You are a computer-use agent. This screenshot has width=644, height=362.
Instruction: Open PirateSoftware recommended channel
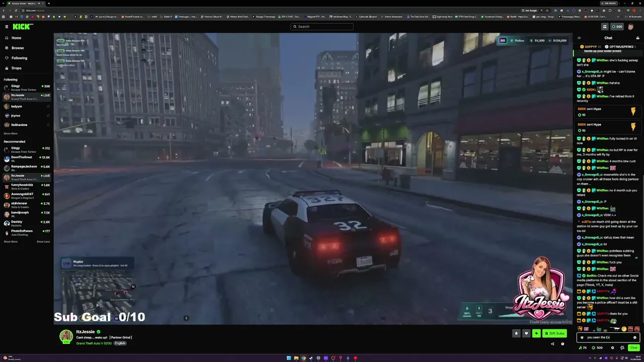coord(26,232)
